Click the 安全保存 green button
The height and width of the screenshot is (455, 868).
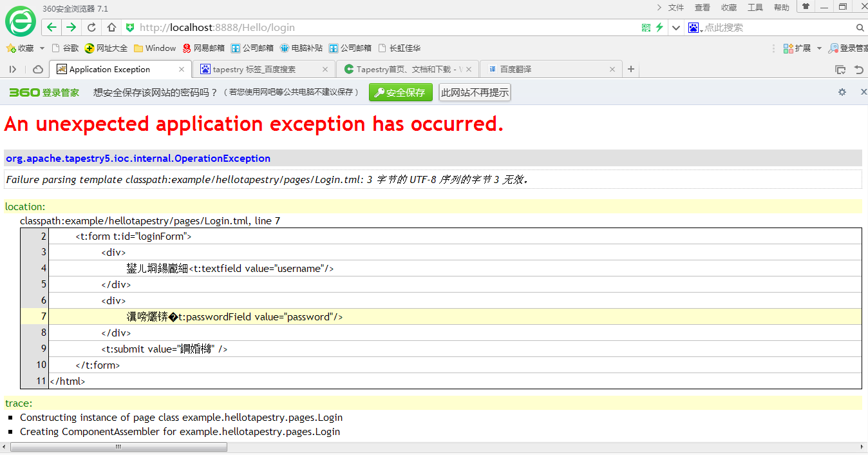[401, 92]
